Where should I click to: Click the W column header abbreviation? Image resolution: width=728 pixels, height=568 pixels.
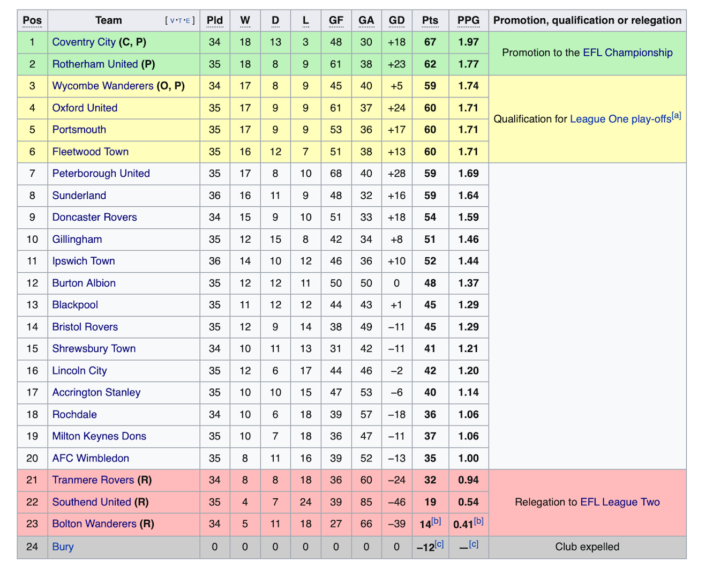pyautogui.click(x=245, y=20)
